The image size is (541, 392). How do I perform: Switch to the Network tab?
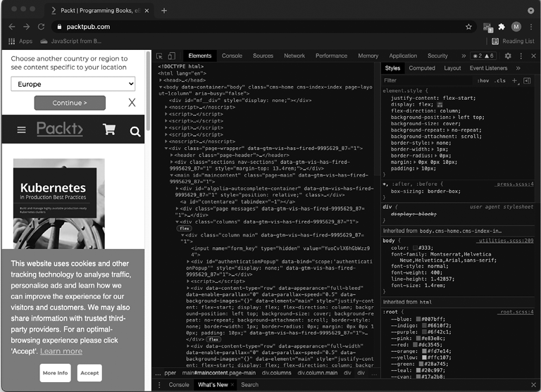(x=294, y=56)
